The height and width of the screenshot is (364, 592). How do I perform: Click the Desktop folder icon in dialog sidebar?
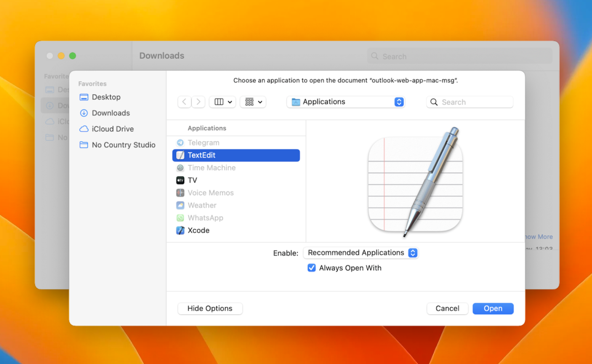coord(84,97)
